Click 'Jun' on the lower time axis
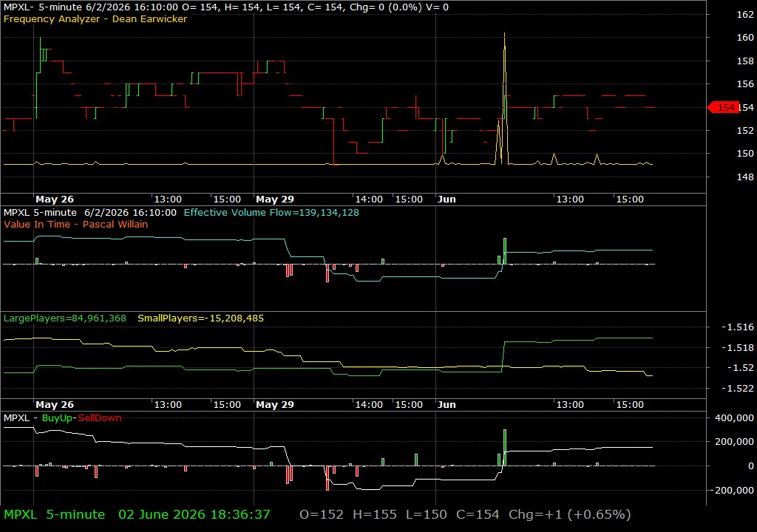757x532 pixels. pos(447,405)
